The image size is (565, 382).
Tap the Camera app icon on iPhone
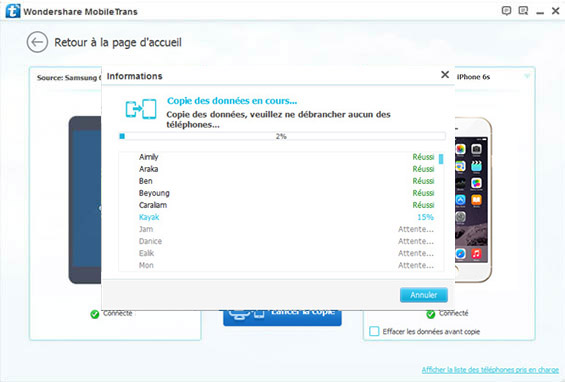pyautogui.click(x=476, y=149)
